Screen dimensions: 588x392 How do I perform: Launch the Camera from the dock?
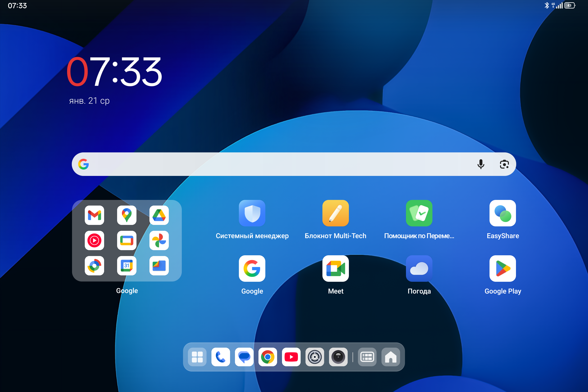[x=338, y=357]
